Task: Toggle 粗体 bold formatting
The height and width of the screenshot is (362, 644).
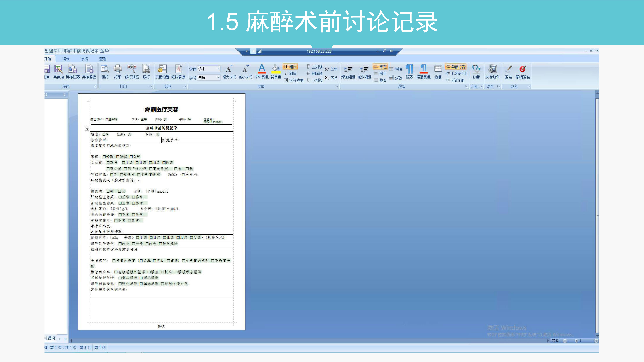Action: [290, 67]
